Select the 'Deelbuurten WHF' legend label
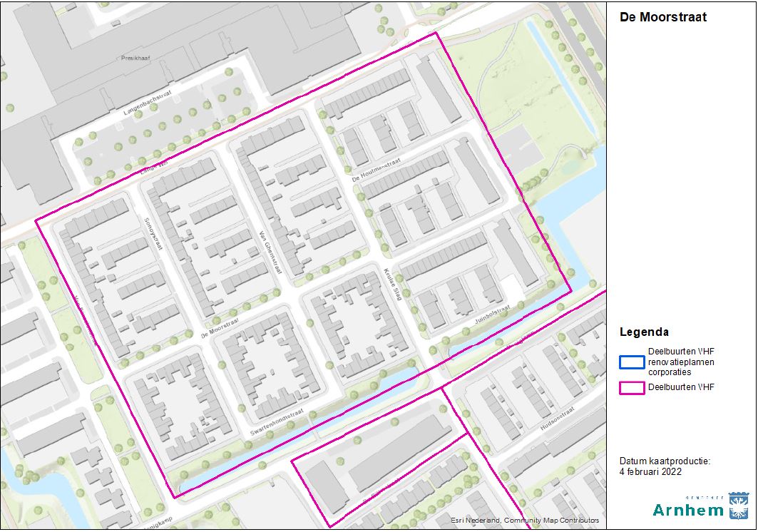 coord(682,388)
